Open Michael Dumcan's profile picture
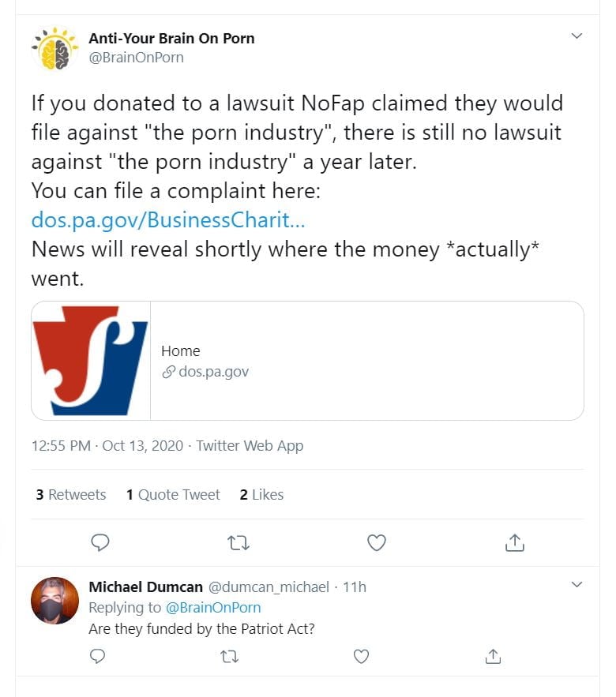This screenshot has width=616, height=697. click(x=55, y=601)
